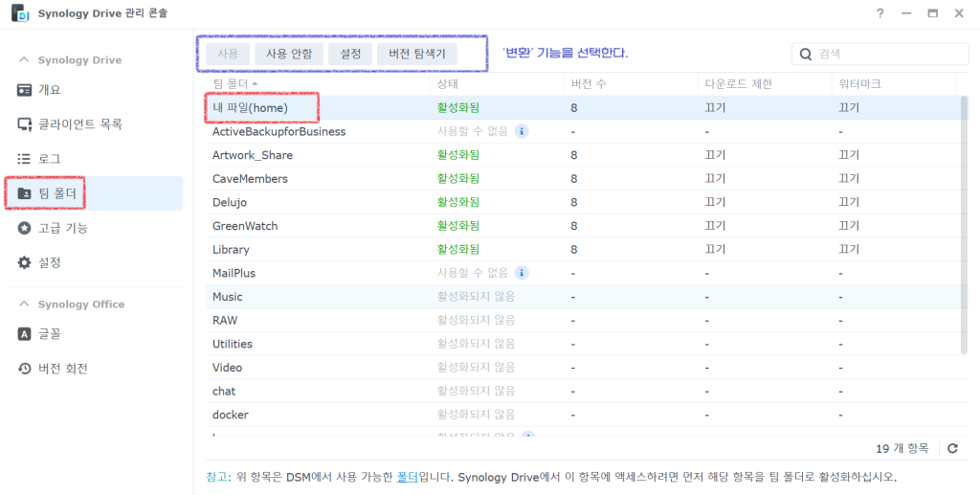The image size is (980, 495).
Task: Click the Synology Drive app logo icon
Action: pos(21,12)
